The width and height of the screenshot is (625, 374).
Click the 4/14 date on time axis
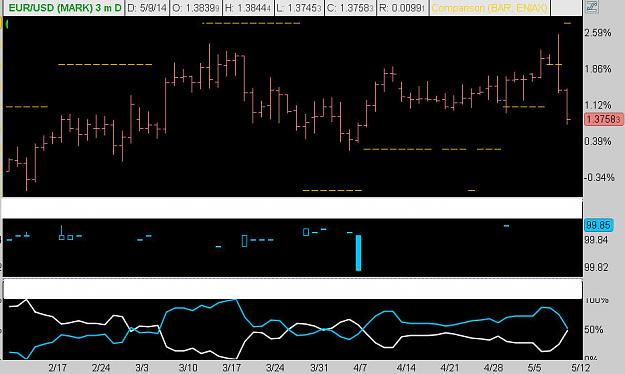[406, 367]
